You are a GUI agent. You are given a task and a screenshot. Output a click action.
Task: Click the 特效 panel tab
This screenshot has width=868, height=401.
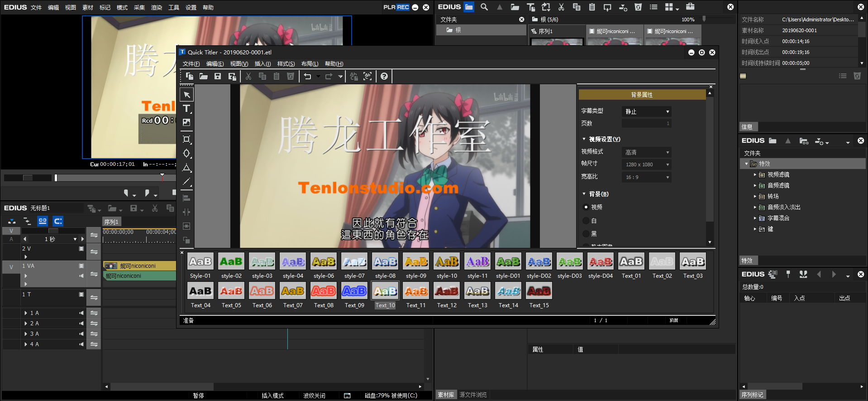pos(748,261)
